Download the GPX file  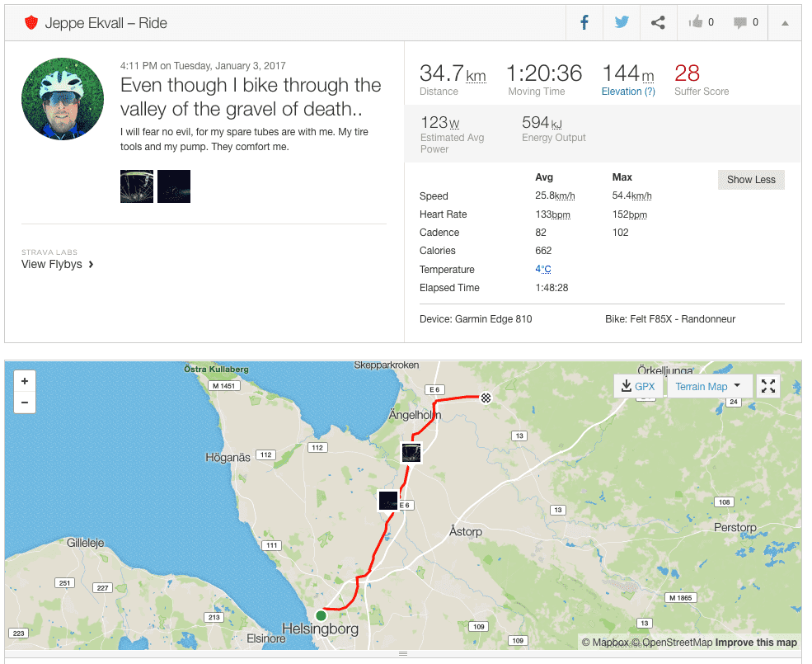[x=638, y=386]
